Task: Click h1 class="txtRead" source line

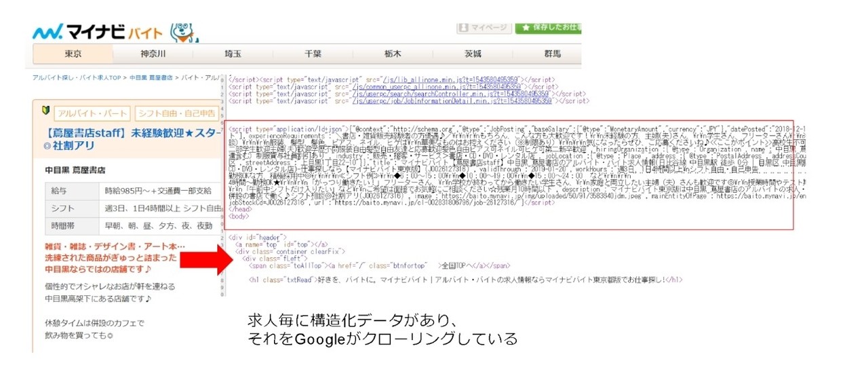Action: pos(465,279)
